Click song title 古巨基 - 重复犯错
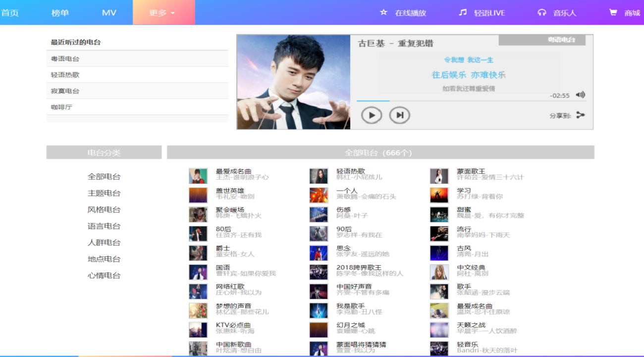Screen dimensions: 644x357 coord(396,44)
